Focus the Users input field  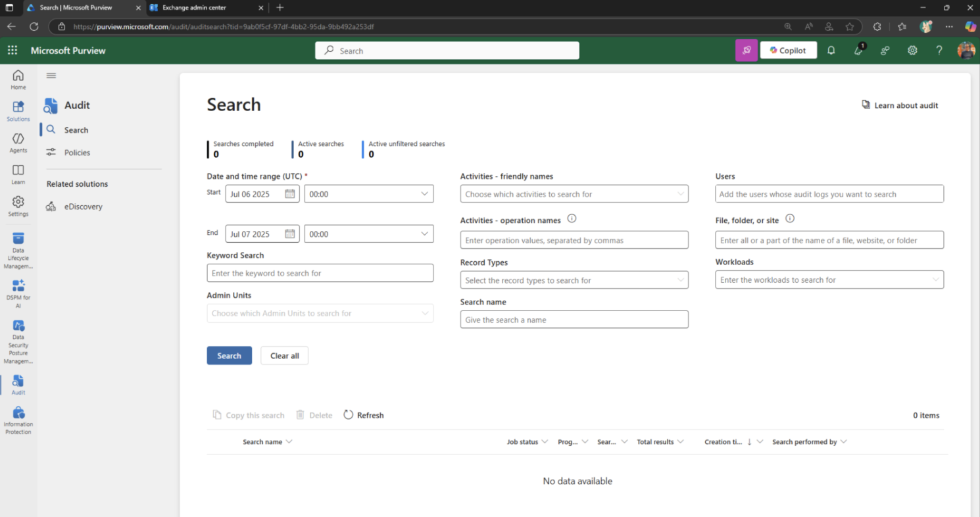[829, 194]
